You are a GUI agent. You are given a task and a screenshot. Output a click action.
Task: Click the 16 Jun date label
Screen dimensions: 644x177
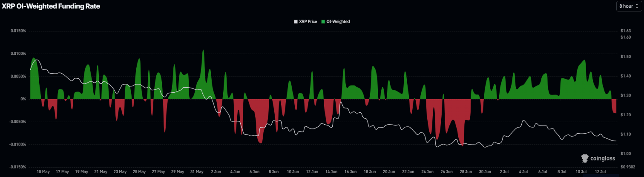coord(350,172)
